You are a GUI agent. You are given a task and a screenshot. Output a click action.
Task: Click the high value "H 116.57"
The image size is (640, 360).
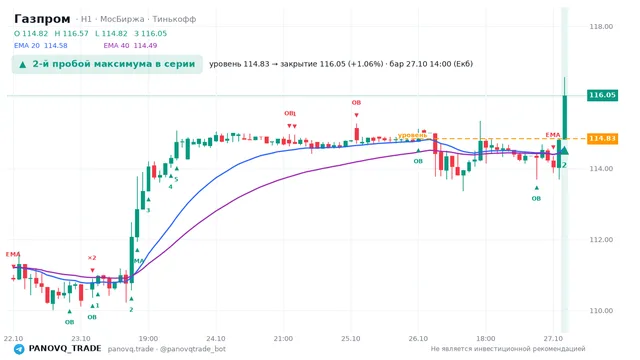[71, 33]
